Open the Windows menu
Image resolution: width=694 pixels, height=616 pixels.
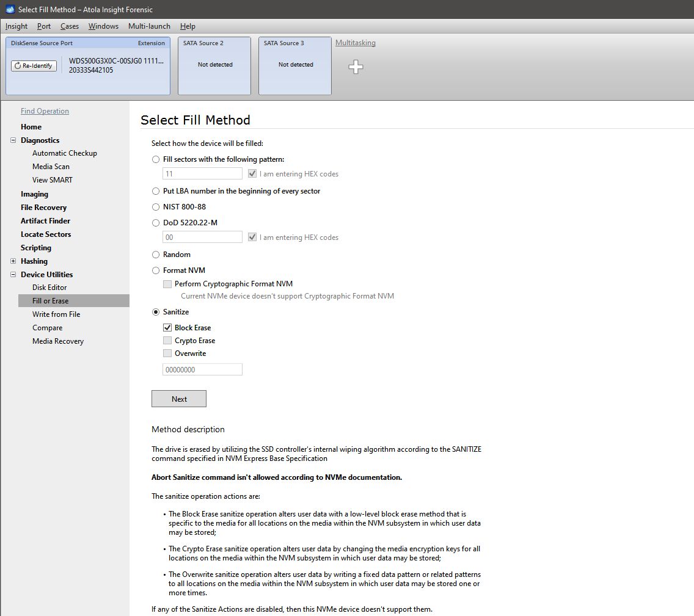point(104,26)
